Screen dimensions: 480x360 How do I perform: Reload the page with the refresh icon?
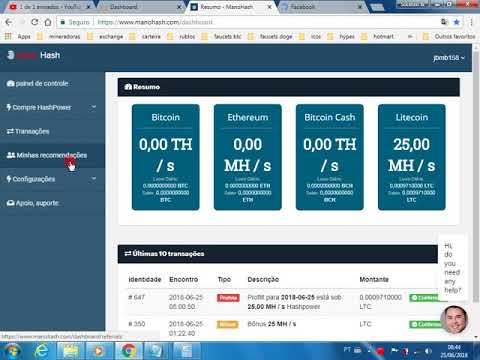pos(34,22)
